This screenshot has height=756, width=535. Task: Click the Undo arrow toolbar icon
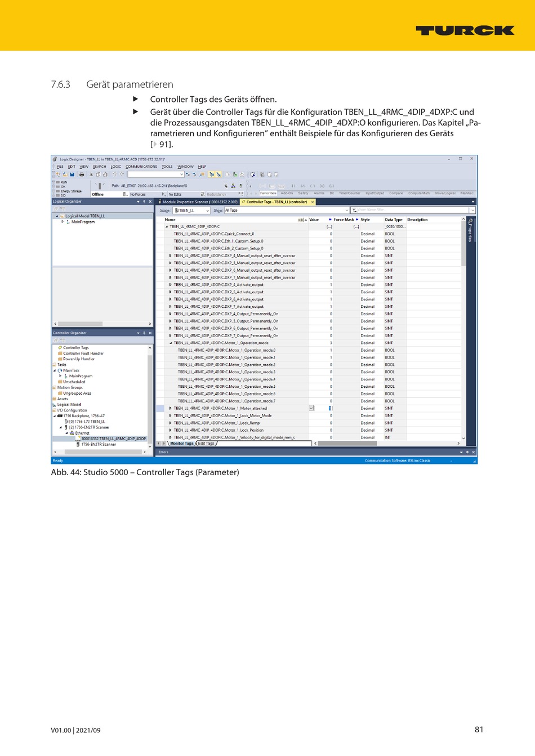[x=114, y=175]
